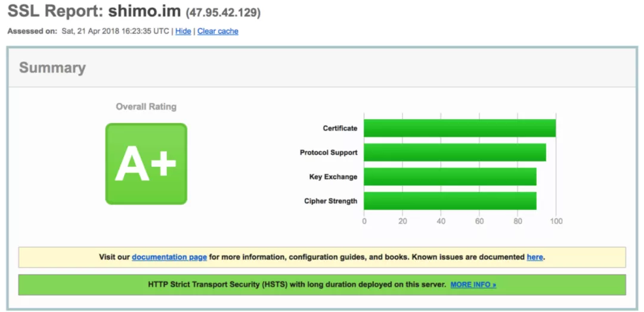The image size is (644, 312).
Task: Click the assessed date 'Sat, 21 Apr 2018 16:23:35 UTC'
Action: 115,31
